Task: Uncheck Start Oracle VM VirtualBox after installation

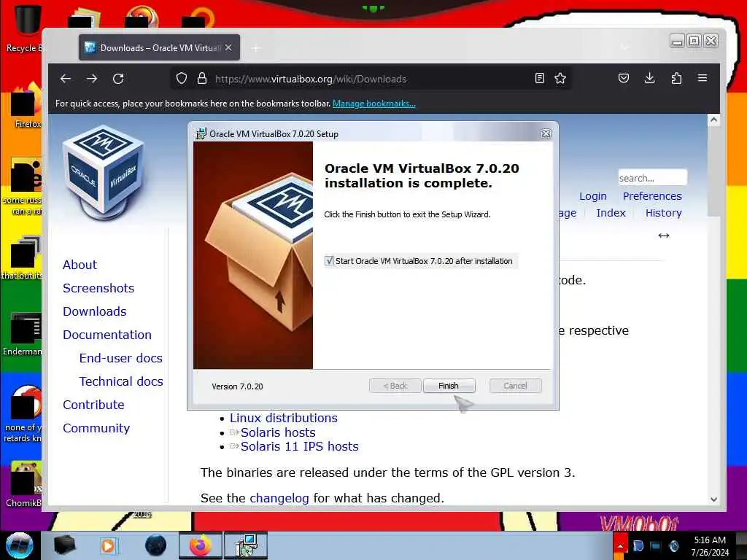Action: coord(329,261)
